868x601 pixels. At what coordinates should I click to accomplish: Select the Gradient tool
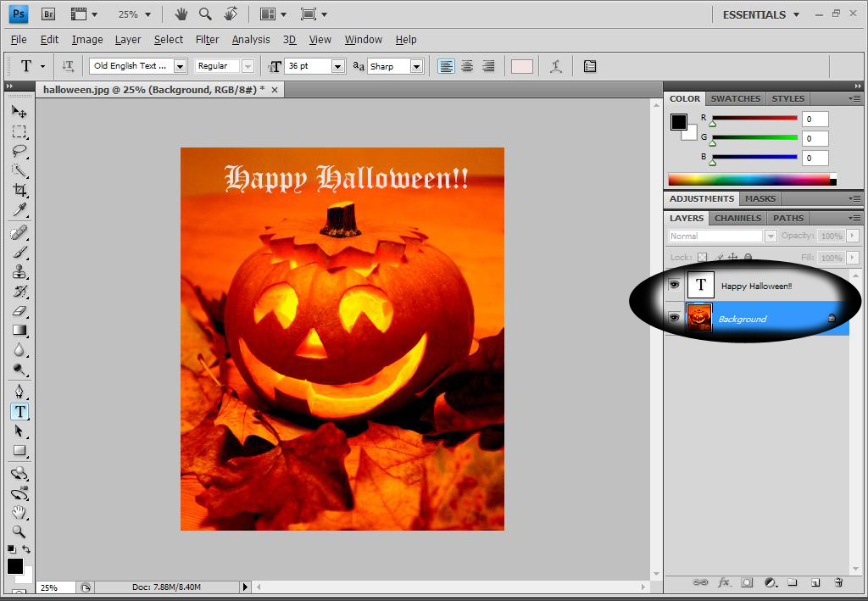point(19,331)
